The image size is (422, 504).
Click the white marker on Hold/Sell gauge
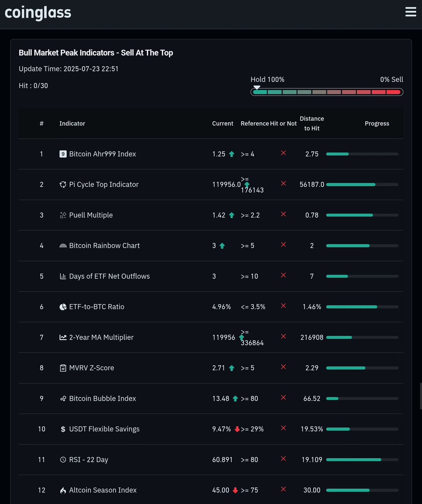257,87
